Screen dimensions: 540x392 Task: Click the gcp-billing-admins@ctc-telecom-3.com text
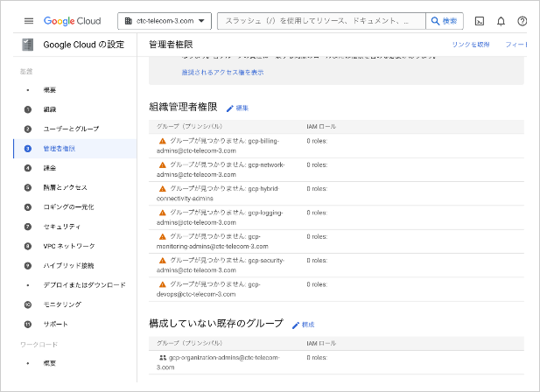point(218,146)
